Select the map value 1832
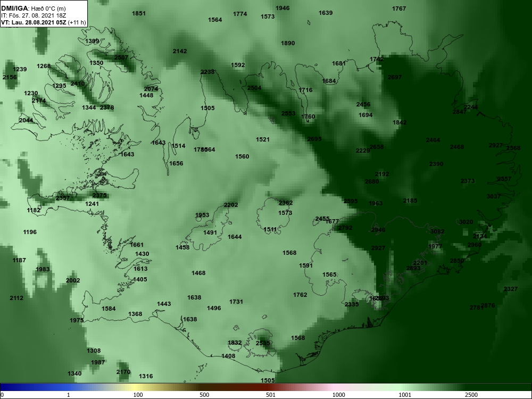 [235, 343]
